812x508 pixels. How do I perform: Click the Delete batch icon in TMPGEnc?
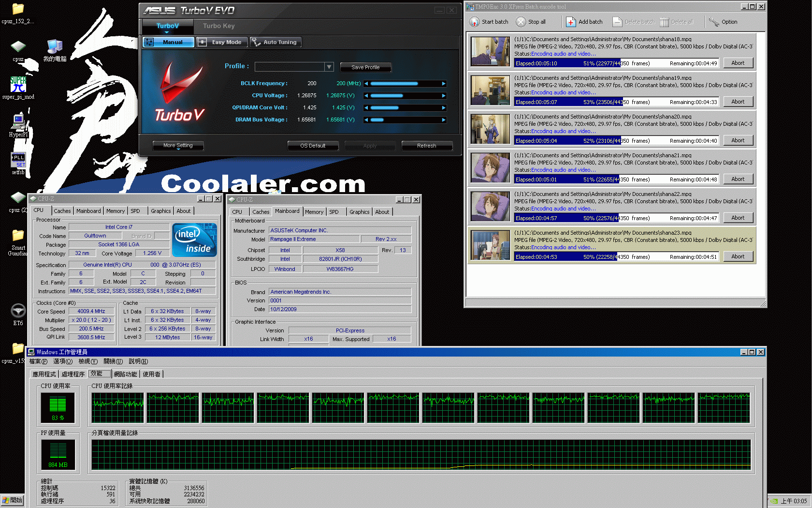[x=617, y=22]
